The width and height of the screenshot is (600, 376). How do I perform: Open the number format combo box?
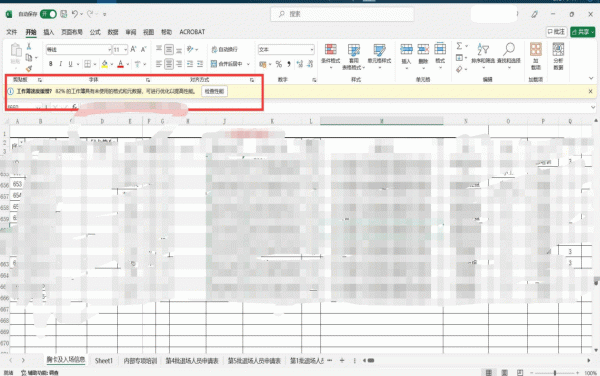286,50
